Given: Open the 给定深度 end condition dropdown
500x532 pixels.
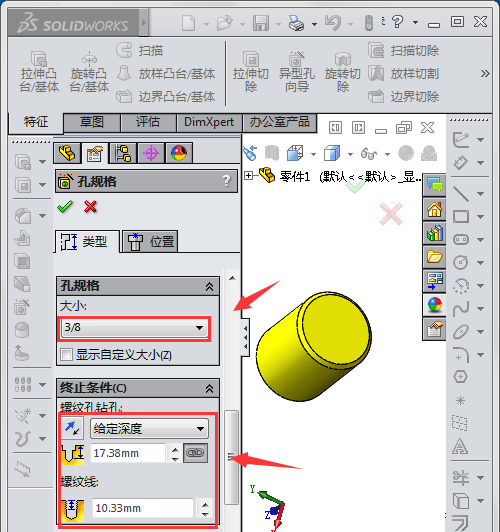Looking at the screenshot, I should pos(149,429).
